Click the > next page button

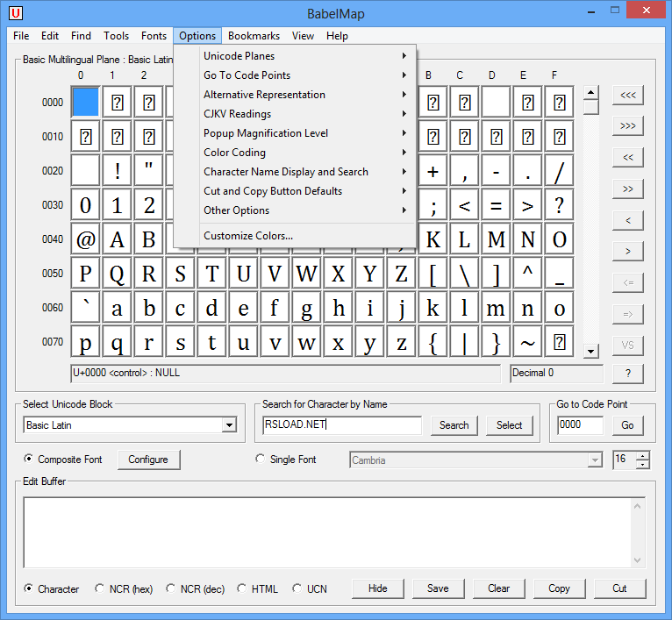click(628, 252)
